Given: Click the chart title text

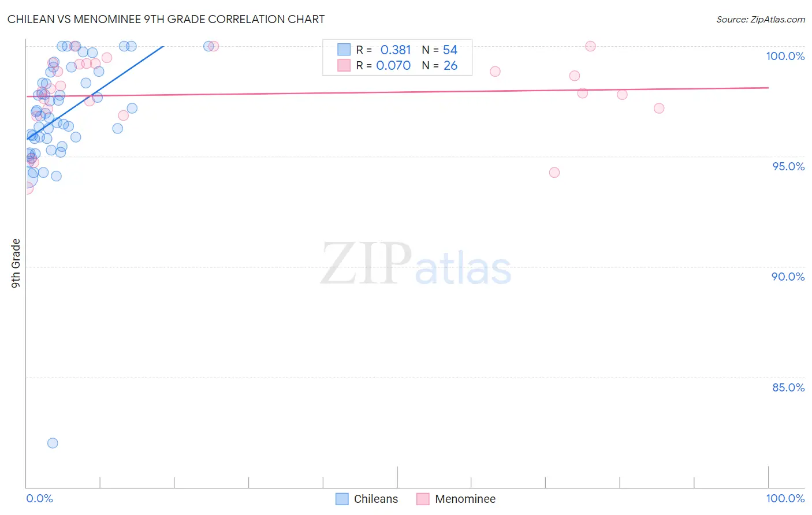Looking at the screenshot, I should click(166, 19).
